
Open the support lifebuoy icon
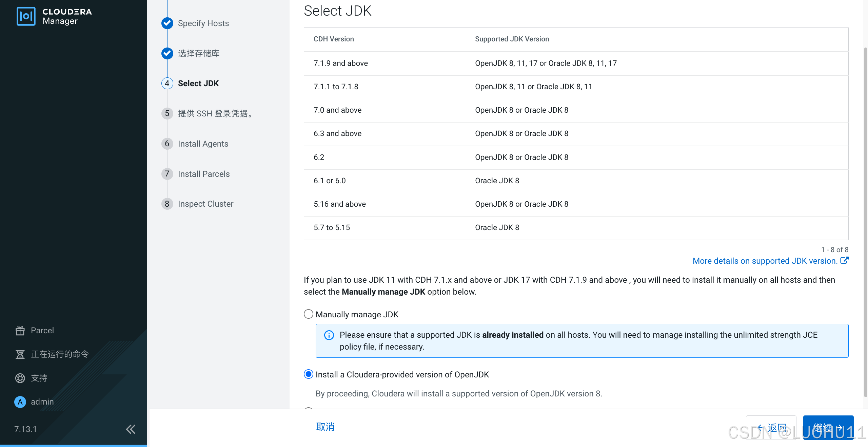point(20,378)
